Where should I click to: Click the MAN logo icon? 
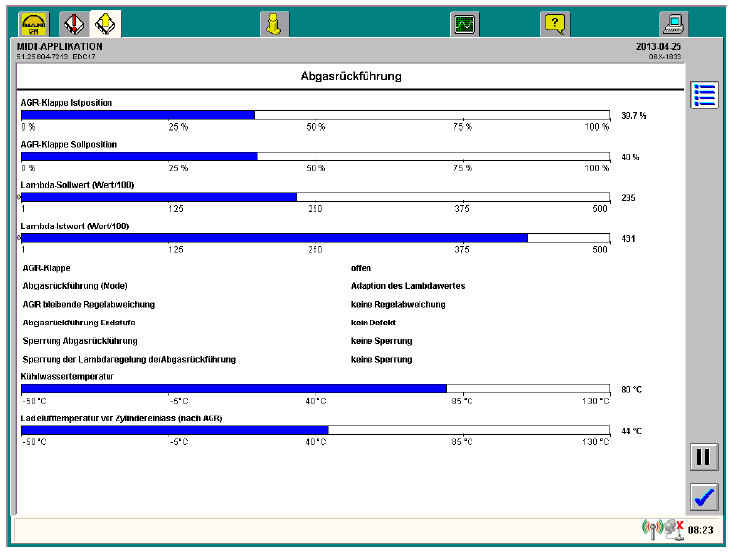tap(33, 23)
